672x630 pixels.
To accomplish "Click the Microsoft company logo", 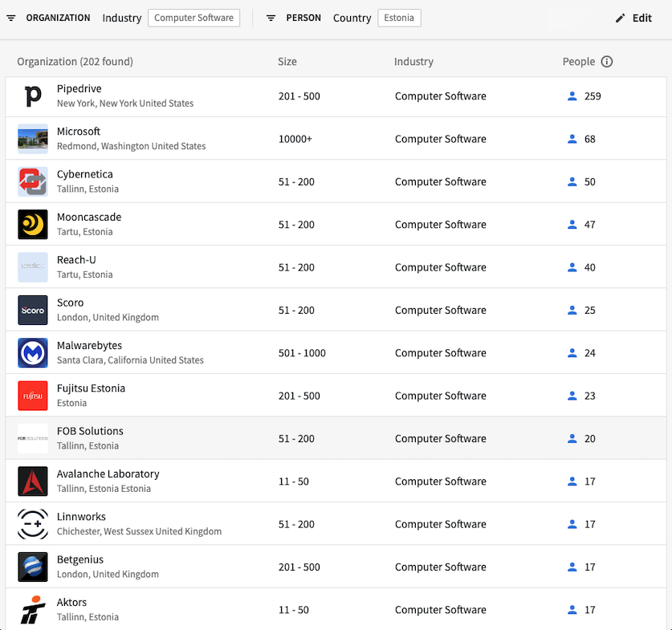I will pos(31,138).
